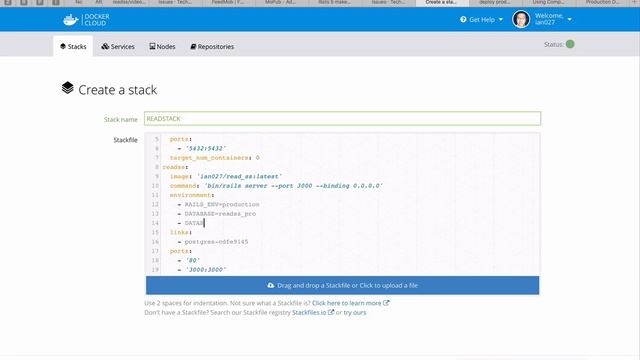Click the command bin/rails server line
This screenshot has width=640, height=360.
pyautogui.click(x=276, y=186)
